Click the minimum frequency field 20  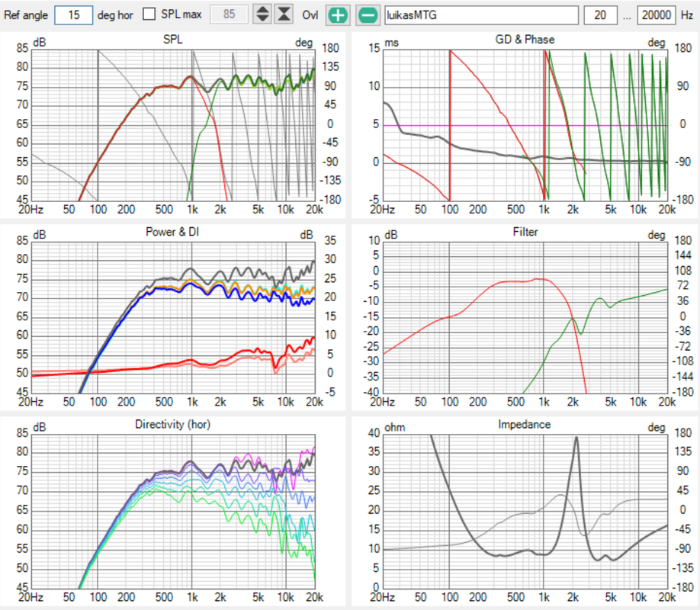600,15
